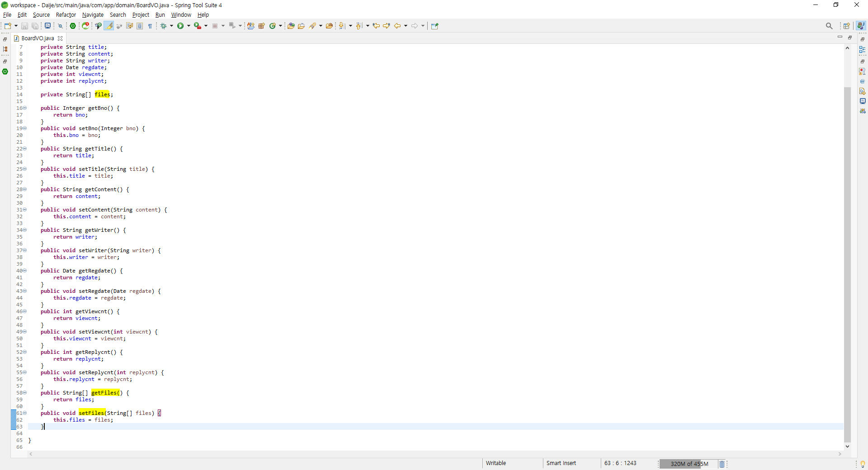
Task: Click the Open Task folder icon
Action: (302, 26)
